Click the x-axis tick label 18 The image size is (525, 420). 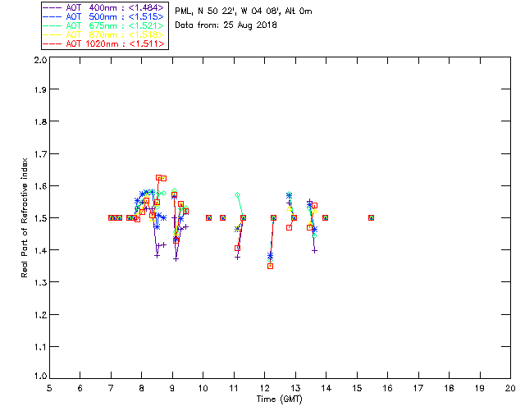click(449, 388)
